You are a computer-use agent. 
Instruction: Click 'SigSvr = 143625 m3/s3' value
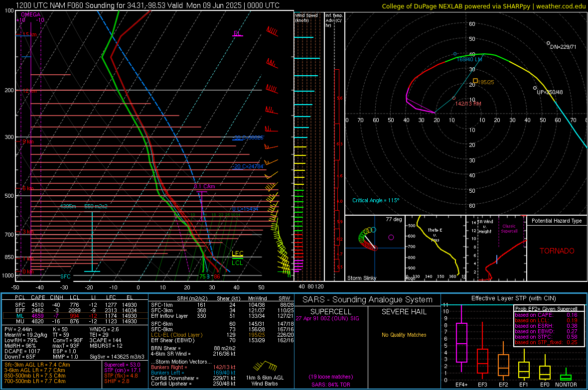pos(117,357)
